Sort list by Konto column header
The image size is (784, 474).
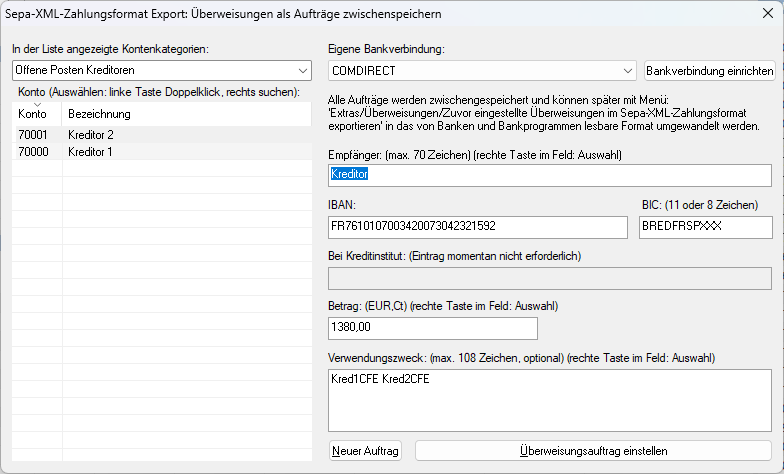click(x=36, y=114)
